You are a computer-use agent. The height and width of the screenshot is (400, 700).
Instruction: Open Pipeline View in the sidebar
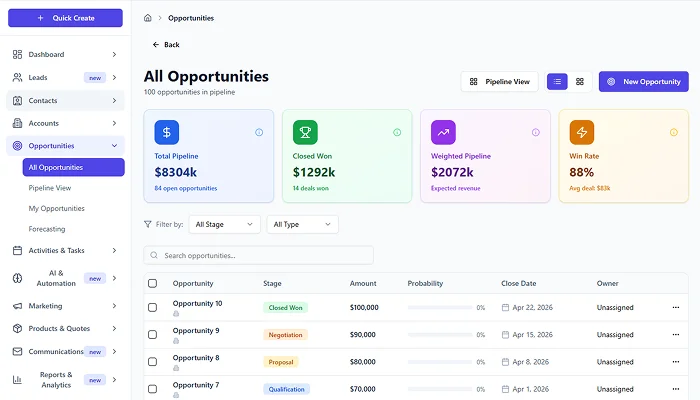(50, 188)
